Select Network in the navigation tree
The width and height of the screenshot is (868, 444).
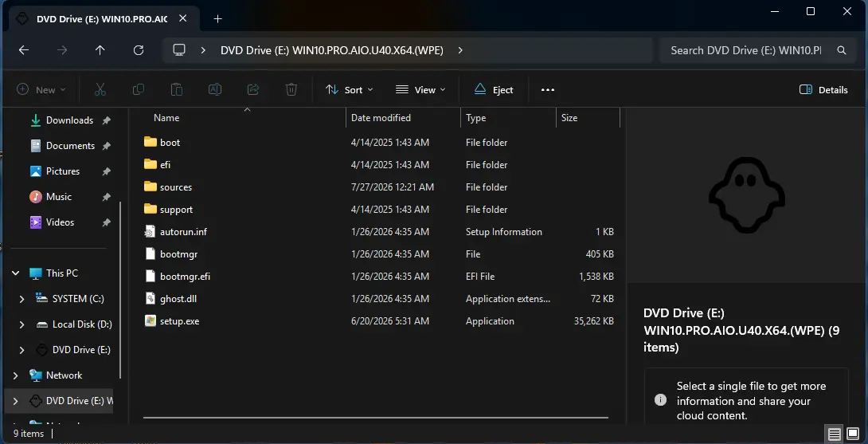(64, 375)
